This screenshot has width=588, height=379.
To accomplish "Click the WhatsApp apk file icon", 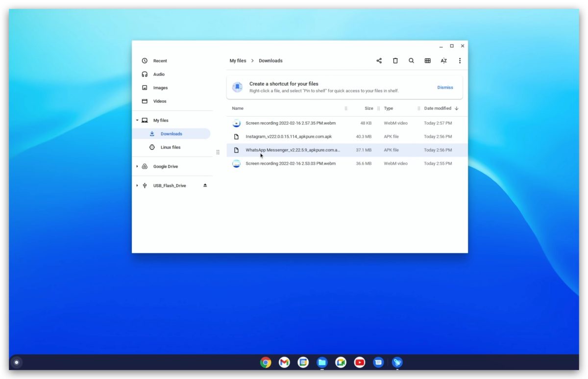I will (236, 150).
